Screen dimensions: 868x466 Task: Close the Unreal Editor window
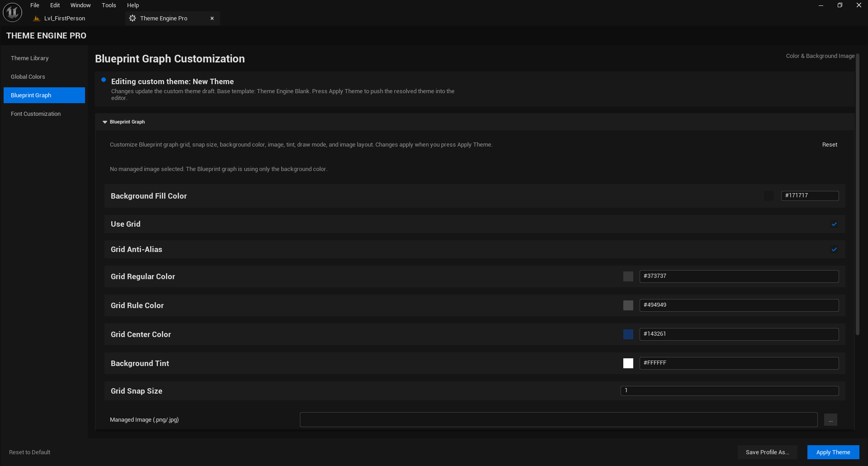[x=859, y=5]
